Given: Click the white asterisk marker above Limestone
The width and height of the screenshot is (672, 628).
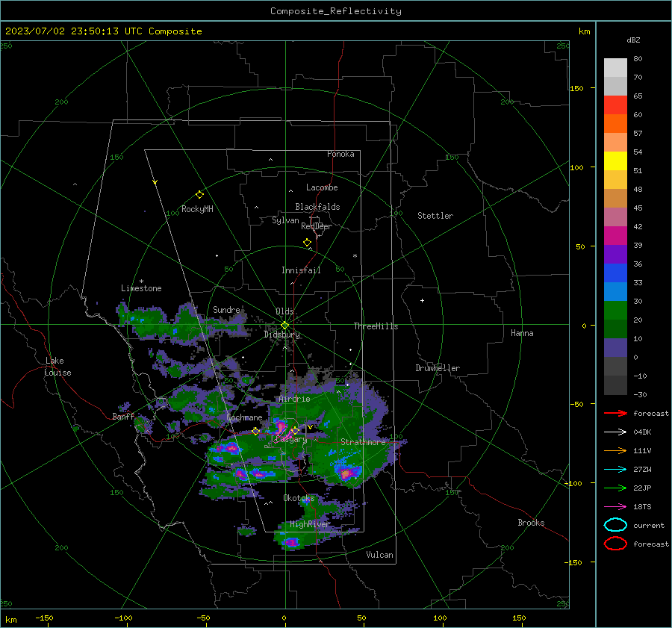Looking at the screenshot, I should [141, 282].
